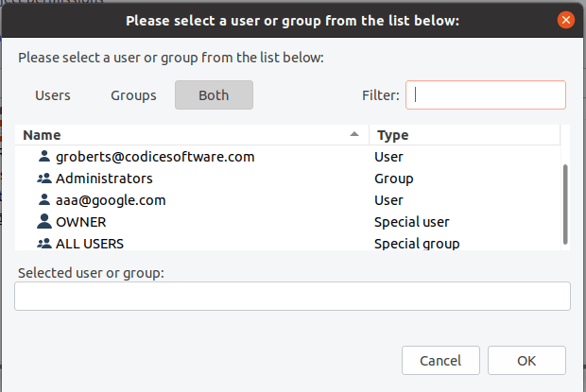
Task: Click the group icon beside Administrators
Action: 44,179
